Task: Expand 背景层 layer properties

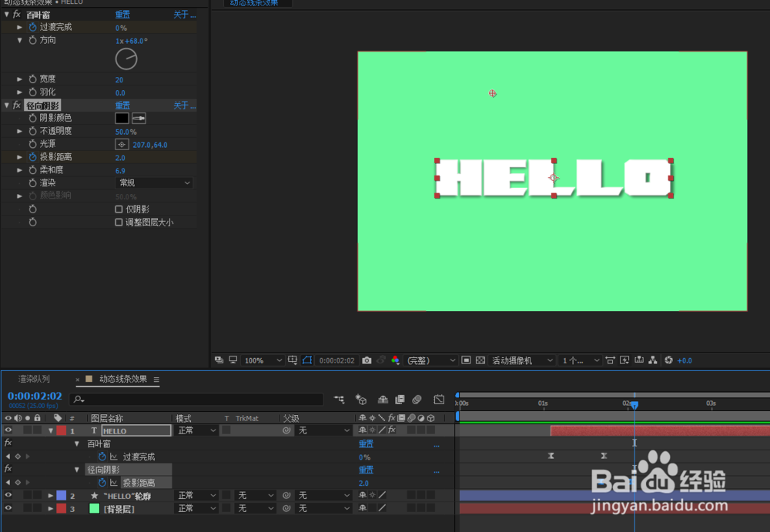Action: pos(51,508)
